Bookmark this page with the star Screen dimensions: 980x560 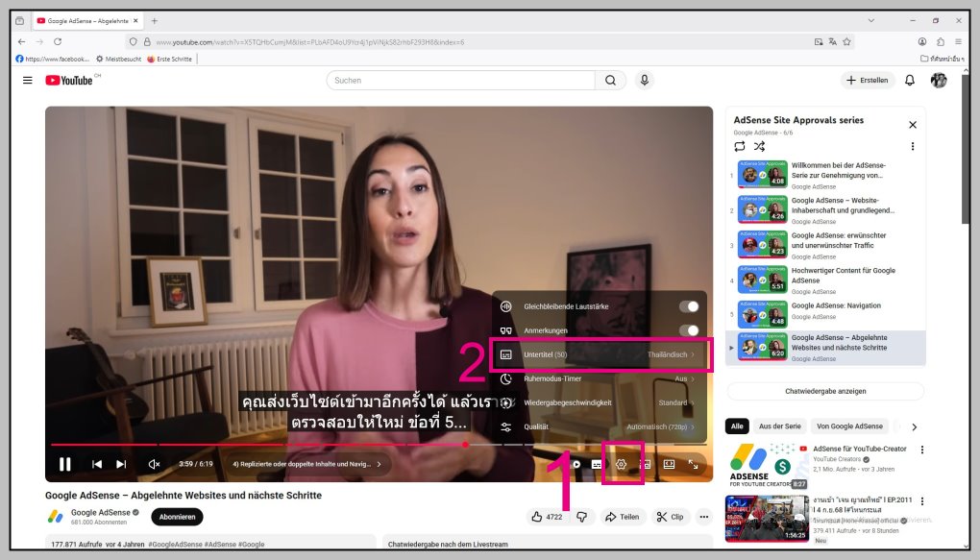click(x=846, y=42)
